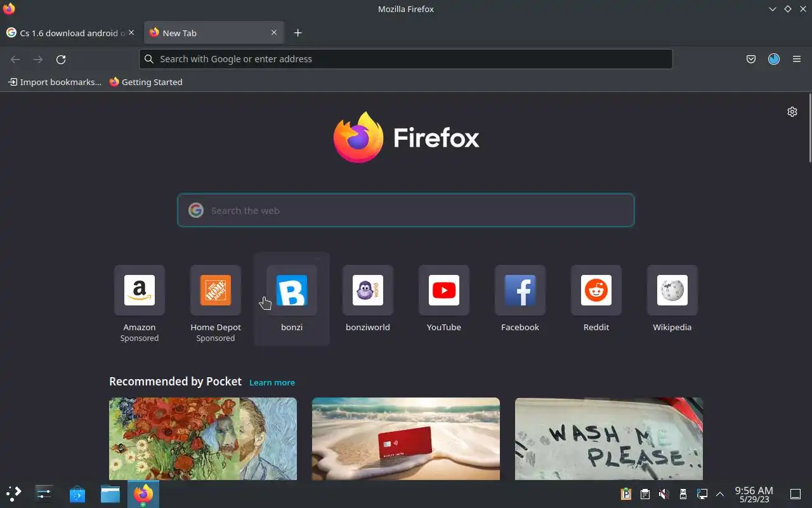
Task: Open the Firefox application hamburger menu
Action: click(797, 59)
